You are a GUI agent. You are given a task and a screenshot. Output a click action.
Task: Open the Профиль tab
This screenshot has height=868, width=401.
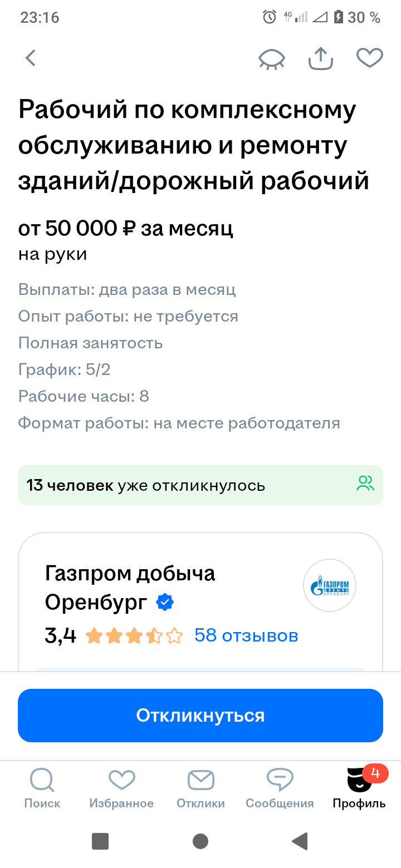(359, 788)
